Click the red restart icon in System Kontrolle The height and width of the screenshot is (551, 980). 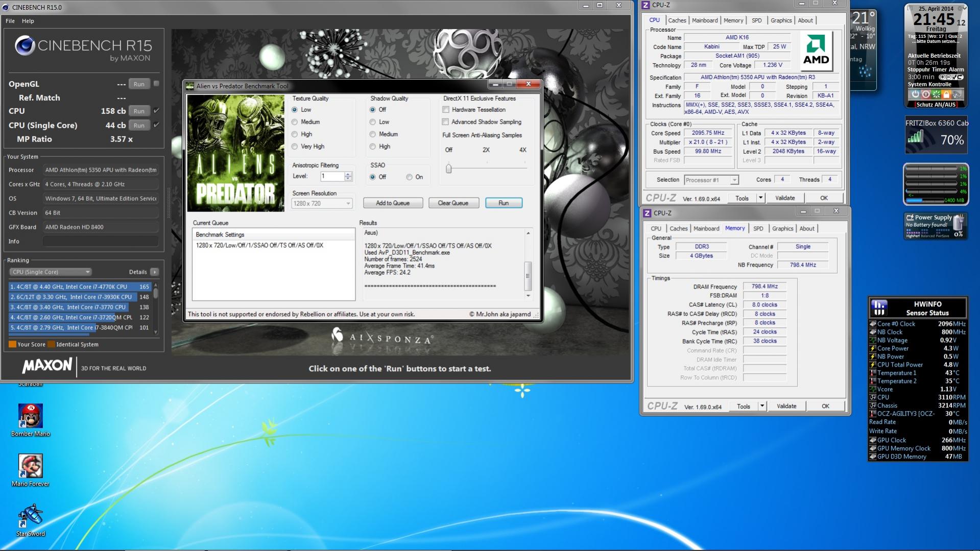pyautogui.click(x=925, y=94)
